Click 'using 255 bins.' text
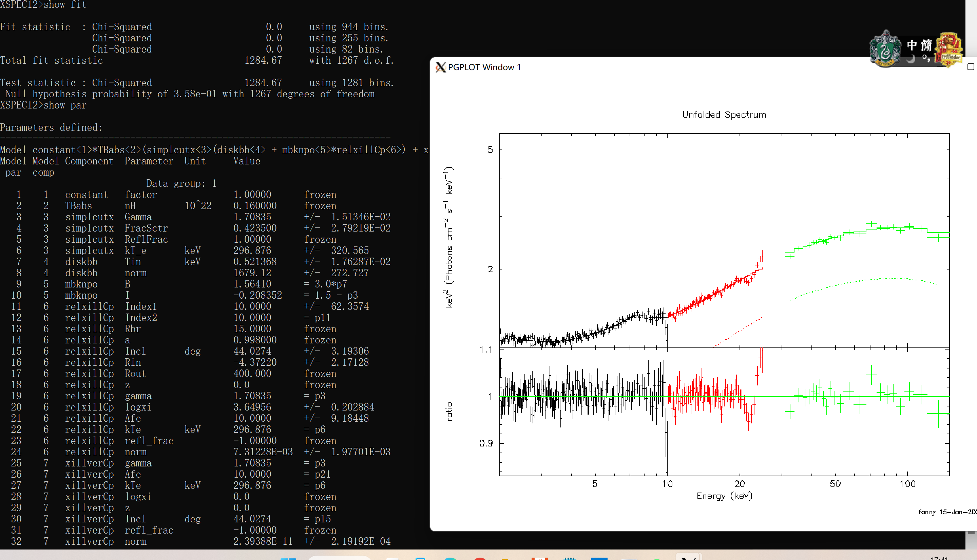Image resolution: width=977 pixels, height=560 pixels. [349, 38]
